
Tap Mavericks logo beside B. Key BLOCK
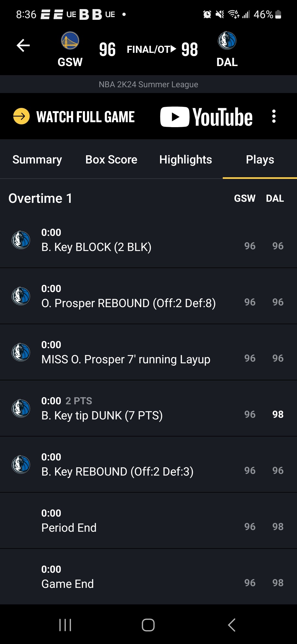(x=21, y=240)
